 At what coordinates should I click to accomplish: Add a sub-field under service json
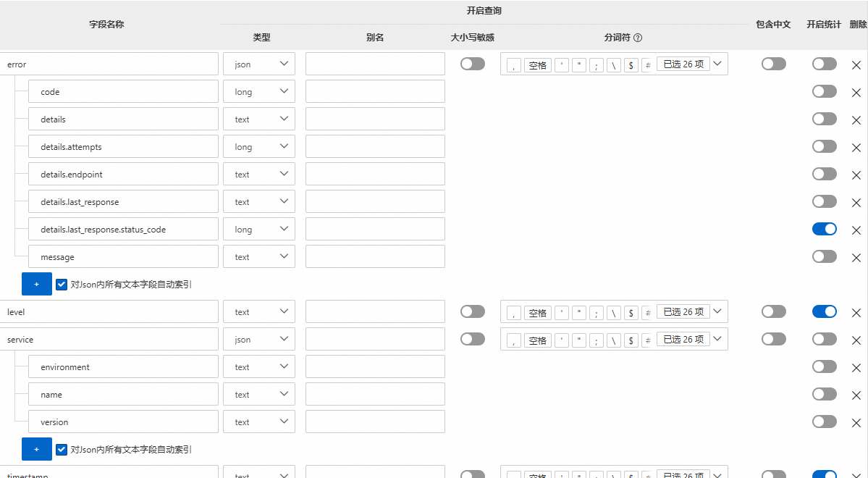click(x=36, y=449)
